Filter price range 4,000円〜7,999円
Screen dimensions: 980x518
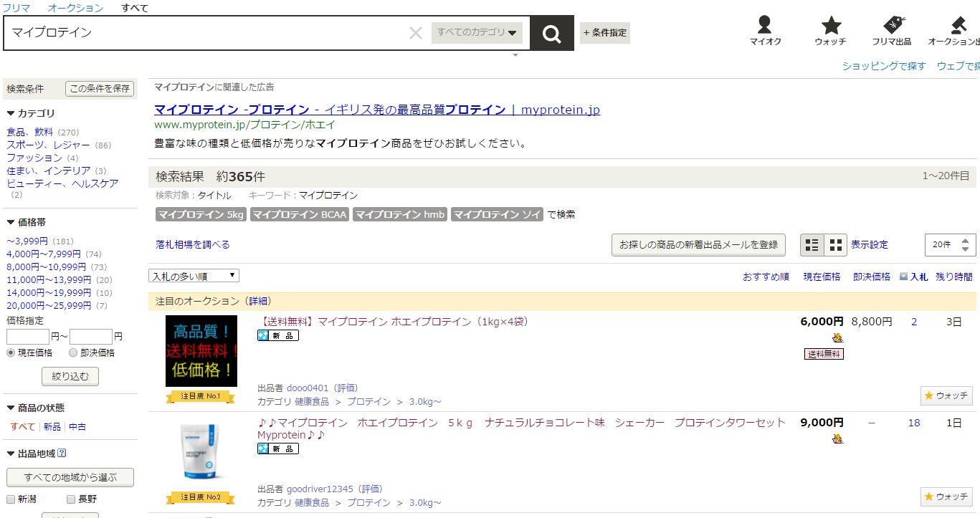[44, 254]
